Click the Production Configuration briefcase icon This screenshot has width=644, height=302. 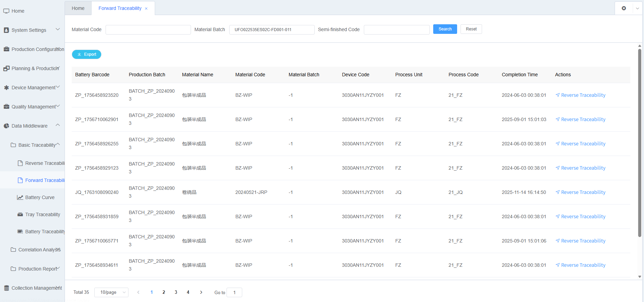pos(6,49)
